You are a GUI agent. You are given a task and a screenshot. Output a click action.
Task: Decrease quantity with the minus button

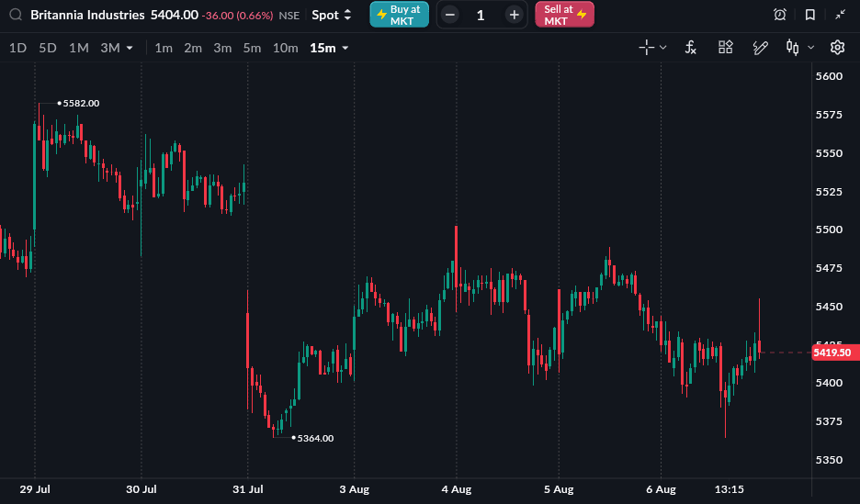tap(449, 15)
